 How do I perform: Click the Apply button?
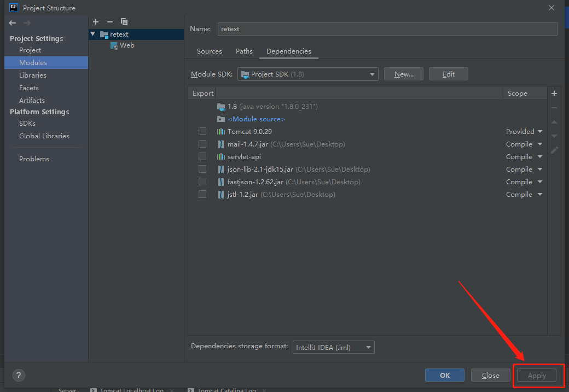536,375
